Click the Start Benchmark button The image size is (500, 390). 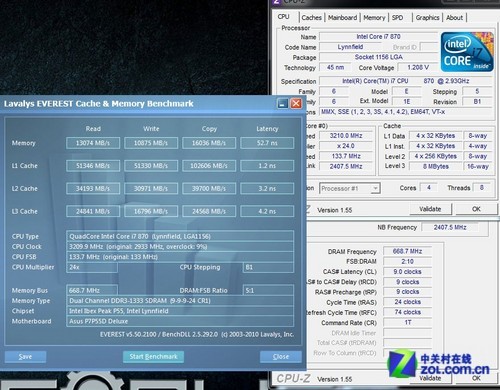click(x=153, y=357)
